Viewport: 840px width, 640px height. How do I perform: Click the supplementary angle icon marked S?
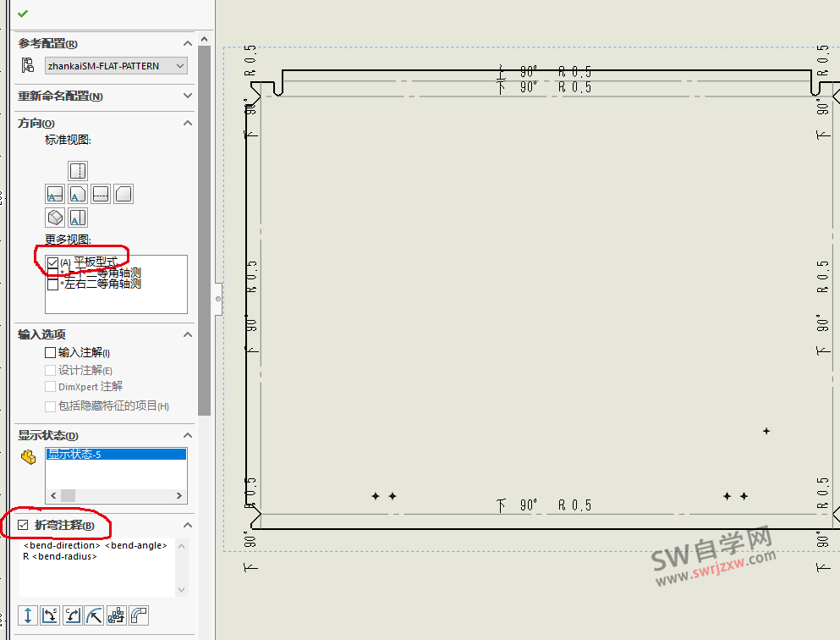50,615
